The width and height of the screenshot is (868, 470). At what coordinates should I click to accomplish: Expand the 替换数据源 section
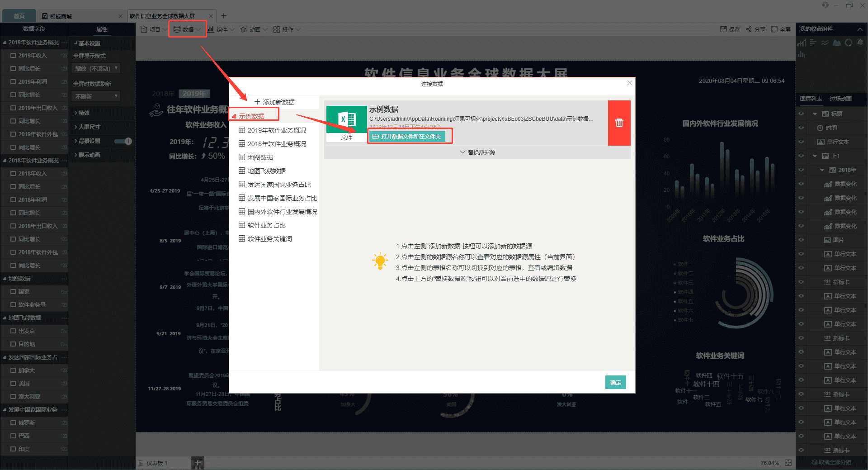[477, 152]
